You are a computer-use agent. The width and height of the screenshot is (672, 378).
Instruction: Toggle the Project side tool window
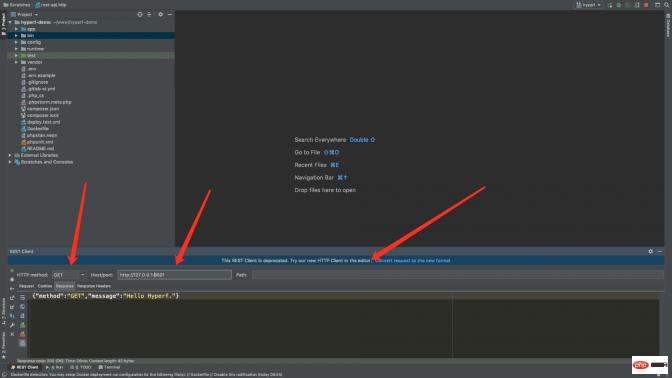(x=3, y=25)
